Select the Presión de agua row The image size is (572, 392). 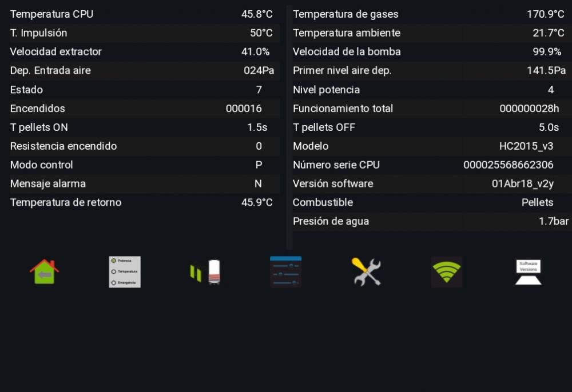tap(432, 222)
